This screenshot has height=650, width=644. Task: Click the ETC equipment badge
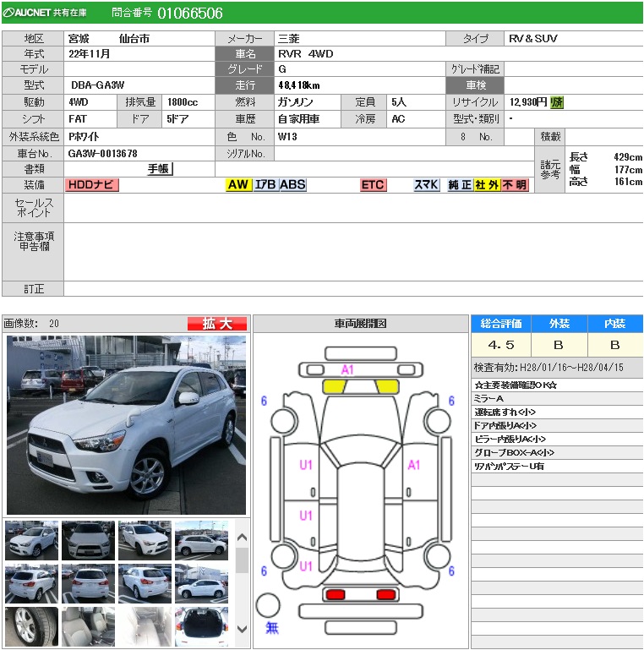pyautogui.click(x=373, y=185)
